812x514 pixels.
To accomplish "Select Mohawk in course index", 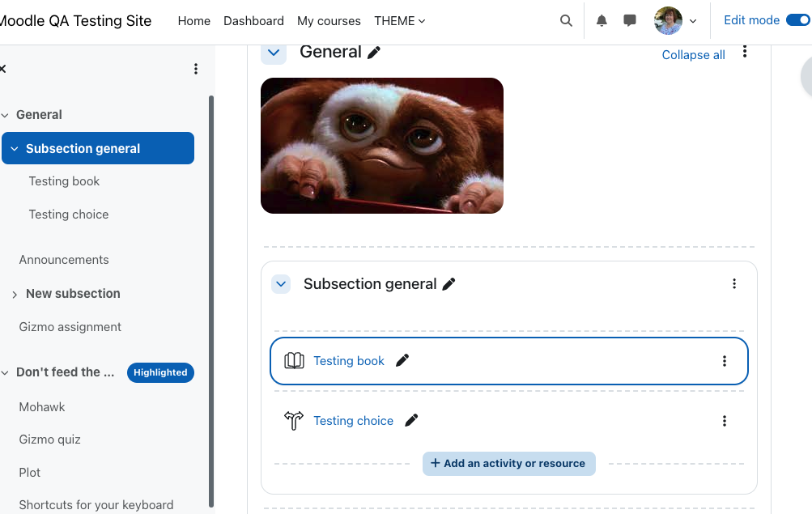I will pyautogui.click(x=42, y=407).
